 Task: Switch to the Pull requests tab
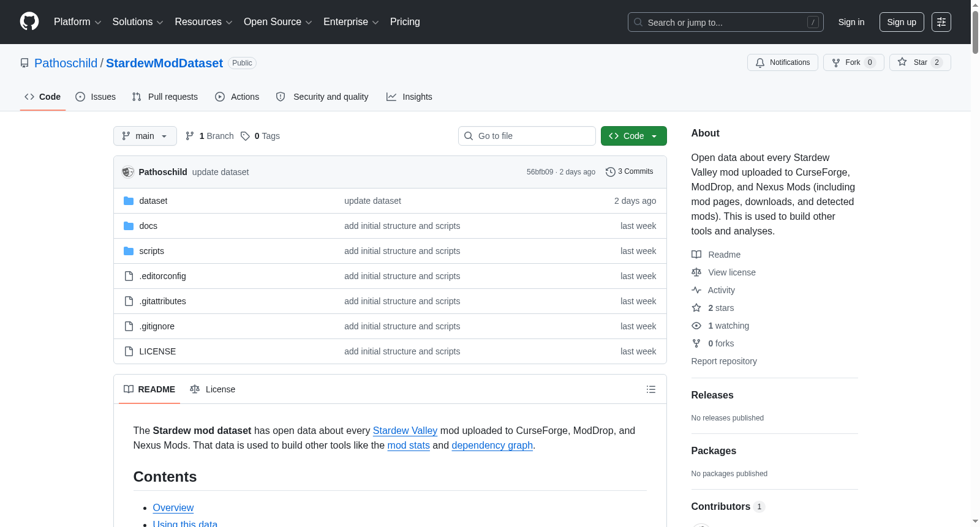tap(165, 97)
